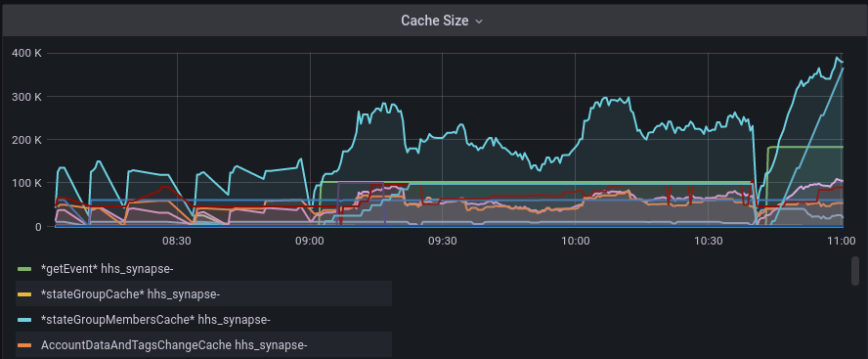Click the 400 K y-axis label
This screenshot has width=868, height=359.
tap(26, 53)
